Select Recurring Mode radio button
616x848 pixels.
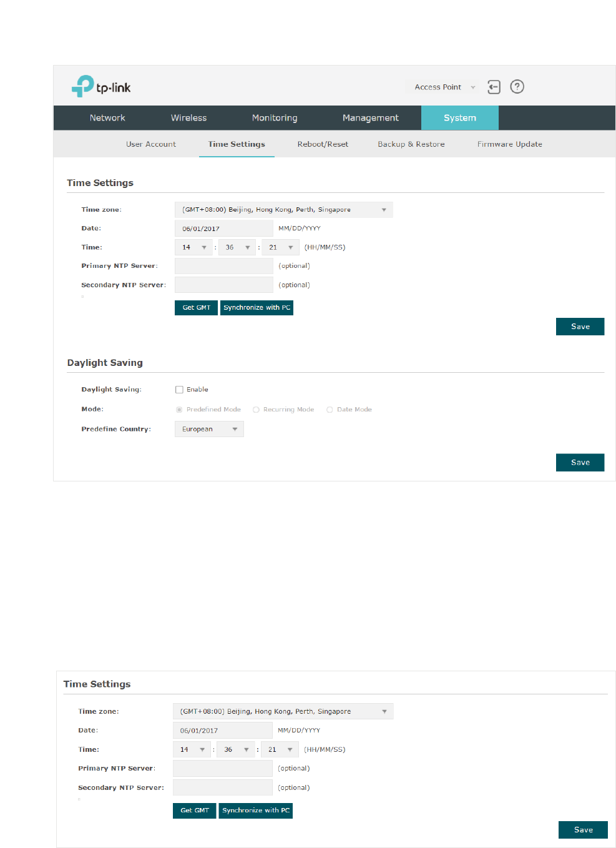pyautogui.click(x=256, y=410)
